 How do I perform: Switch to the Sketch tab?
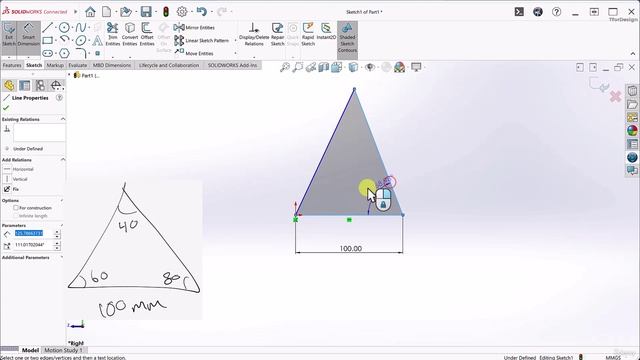(34, 65)
